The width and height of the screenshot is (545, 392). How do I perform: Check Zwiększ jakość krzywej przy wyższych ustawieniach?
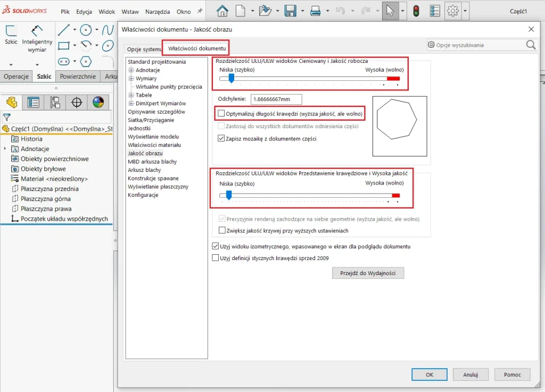point(222,230)
